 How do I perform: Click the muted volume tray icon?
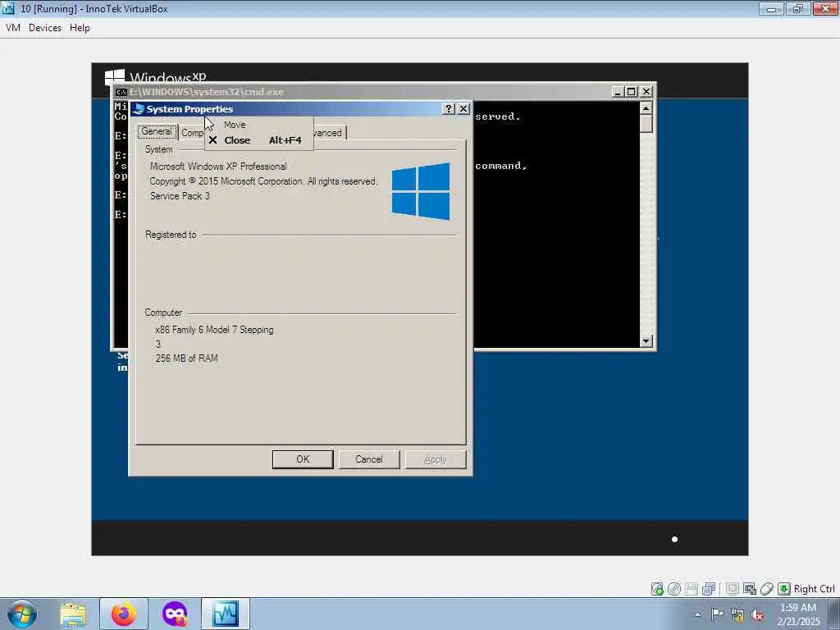[757, 615]
